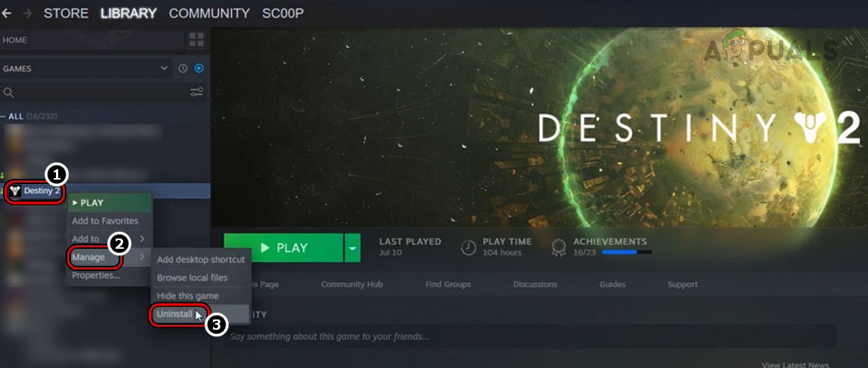Image resolution: width=868 pixels, height=368 pixels.
Task: Open the COMMUNITY tab
Action: click(209, 13)
